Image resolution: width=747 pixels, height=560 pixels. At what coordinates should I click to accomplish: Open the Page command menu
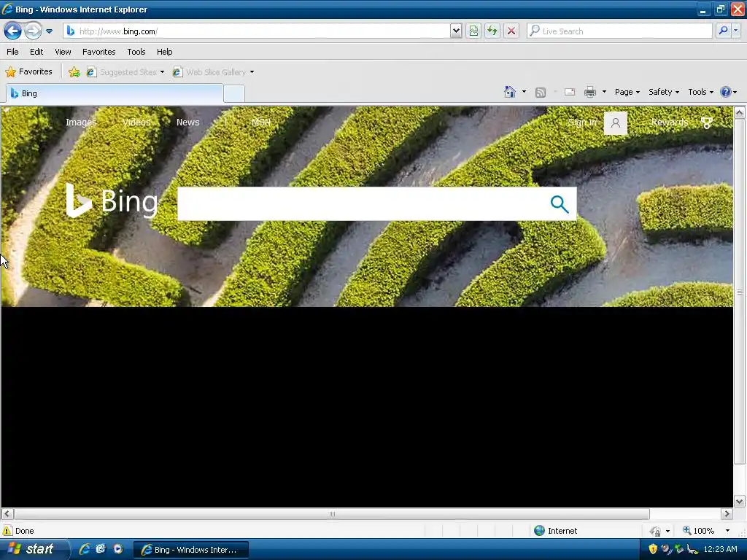[x=627, y=92]
